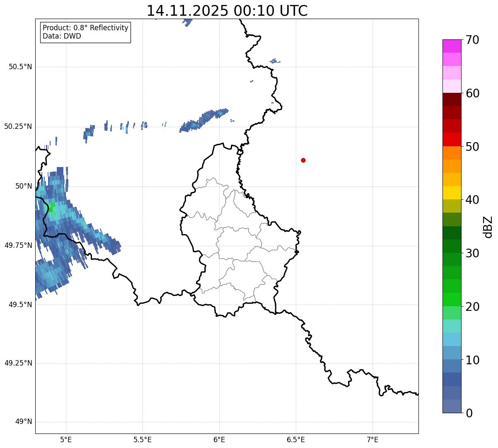
Task: Click the 5°E longitude label
Action: pyautogui.click(x=66, y=440)
